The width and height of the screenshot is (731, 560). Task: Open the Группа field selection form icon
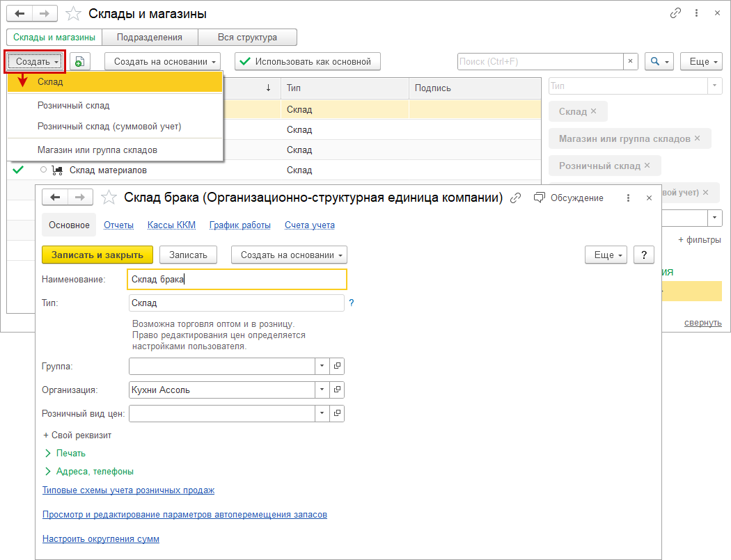click(x=338, y=366)
